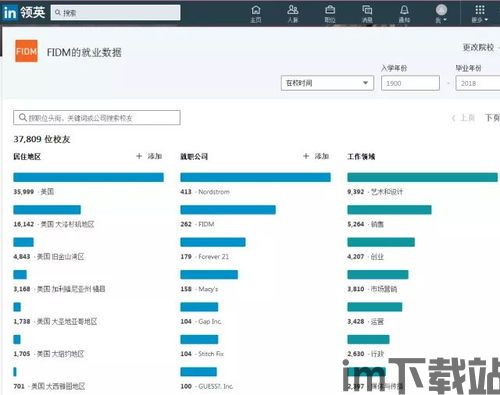Select the 9,392 艺术和设计 bar

[x=422, y=177]
